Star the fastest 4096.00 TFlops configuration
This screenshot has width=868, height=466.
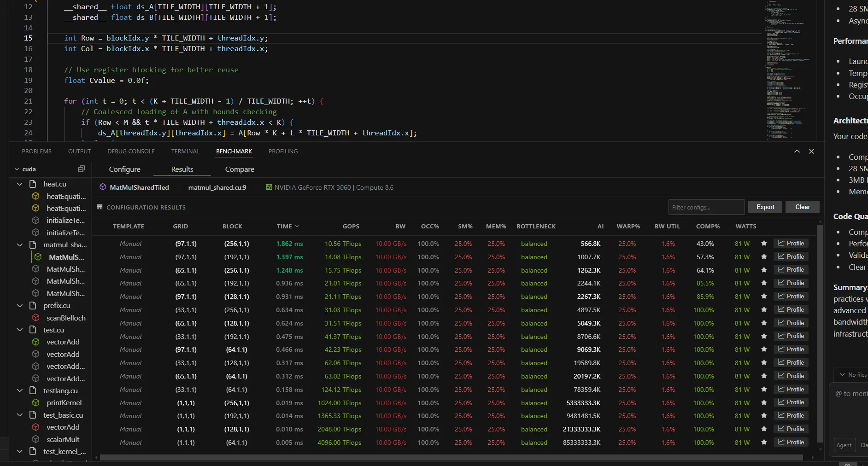coord(763,443)
